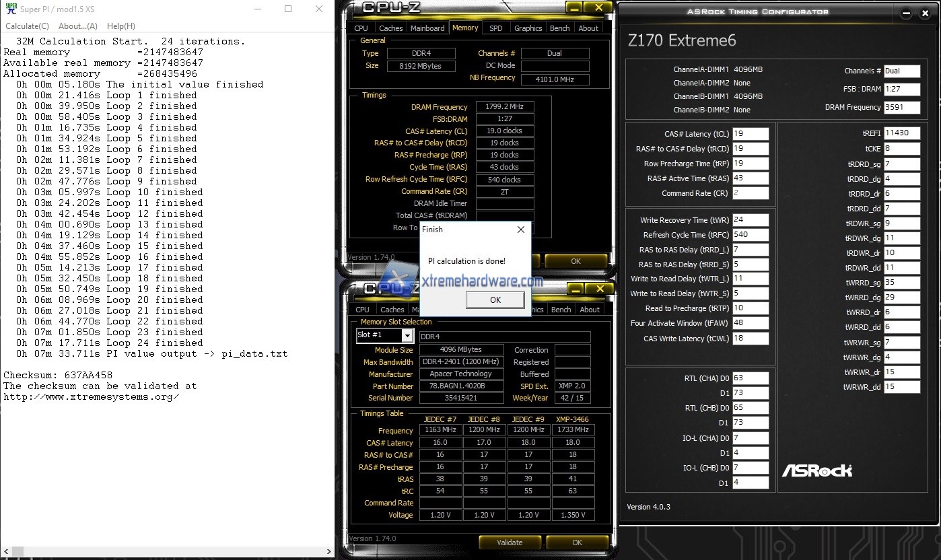Open the Help menu in Super PI
941x560 pixels.
(120, 26)
